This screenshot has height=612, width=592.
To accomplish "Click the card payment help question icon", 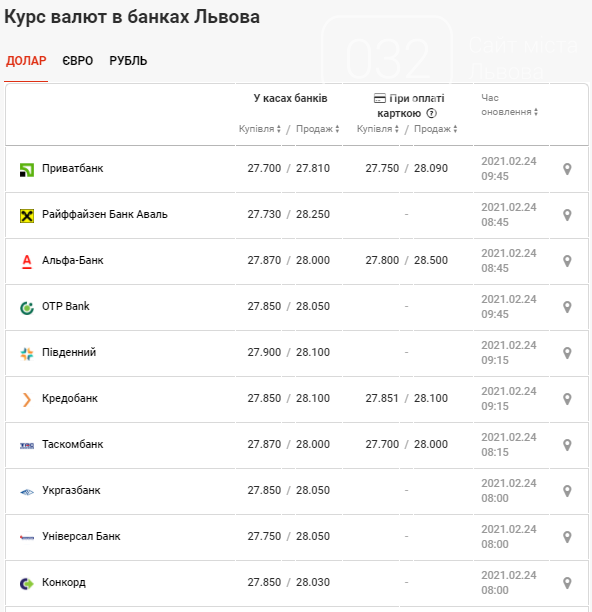I will tap(431, 114).
